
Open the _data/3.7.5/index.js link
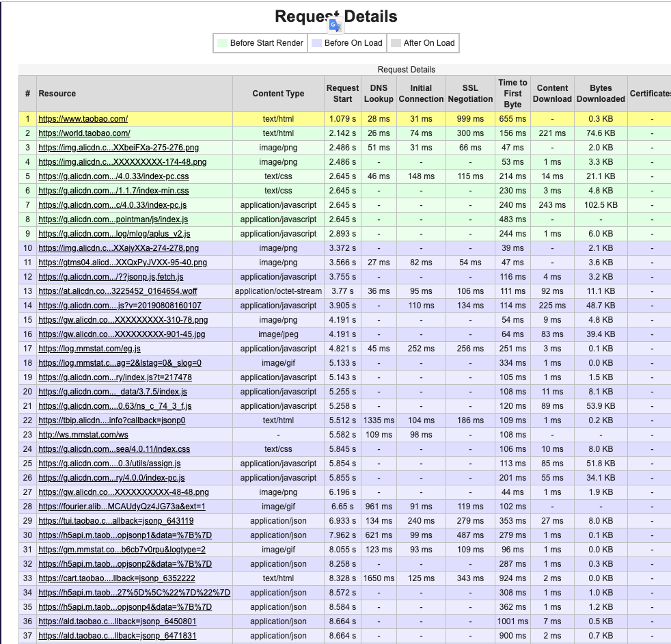[113, 391]
